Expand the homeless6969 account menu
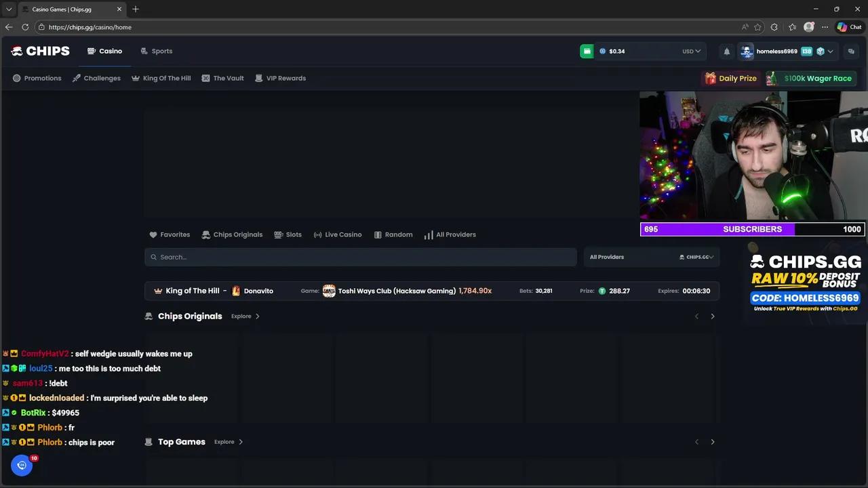 830,51
